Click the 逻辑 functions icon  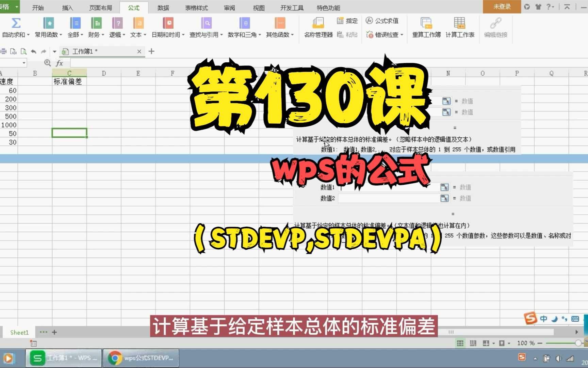tap(117, 23)
